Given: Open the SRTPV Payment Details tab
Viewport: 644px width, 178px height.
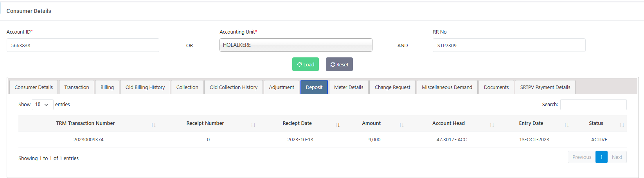Looking at the screenshot, I should click(x=545, y=87).
